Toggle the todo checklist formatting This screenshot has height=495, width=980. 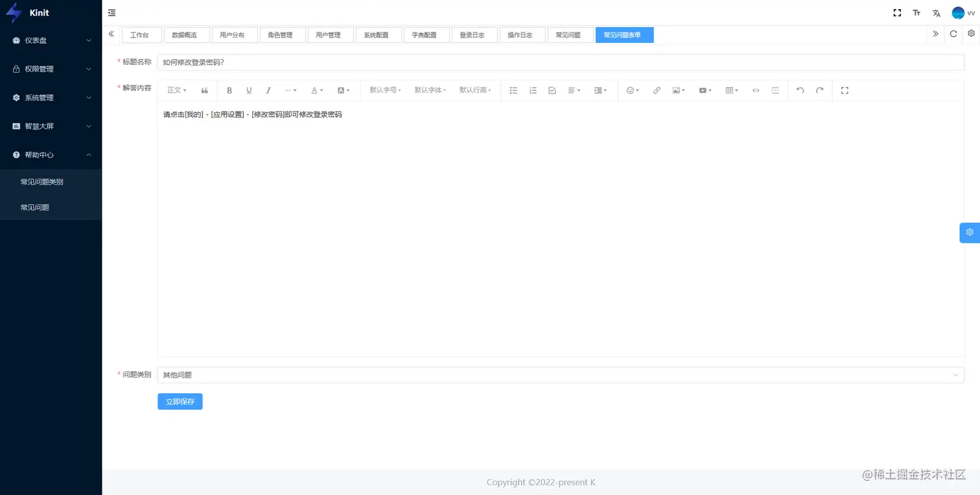552,90
